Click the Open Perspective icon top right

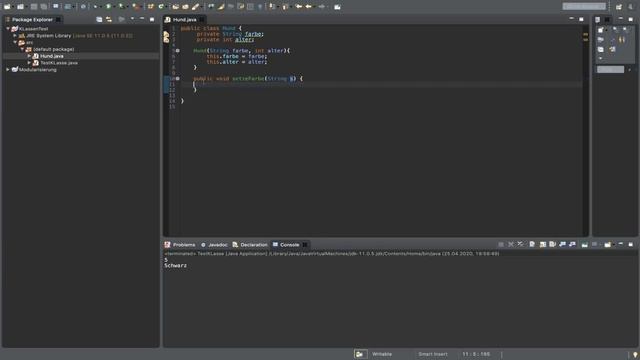[619, 7]
